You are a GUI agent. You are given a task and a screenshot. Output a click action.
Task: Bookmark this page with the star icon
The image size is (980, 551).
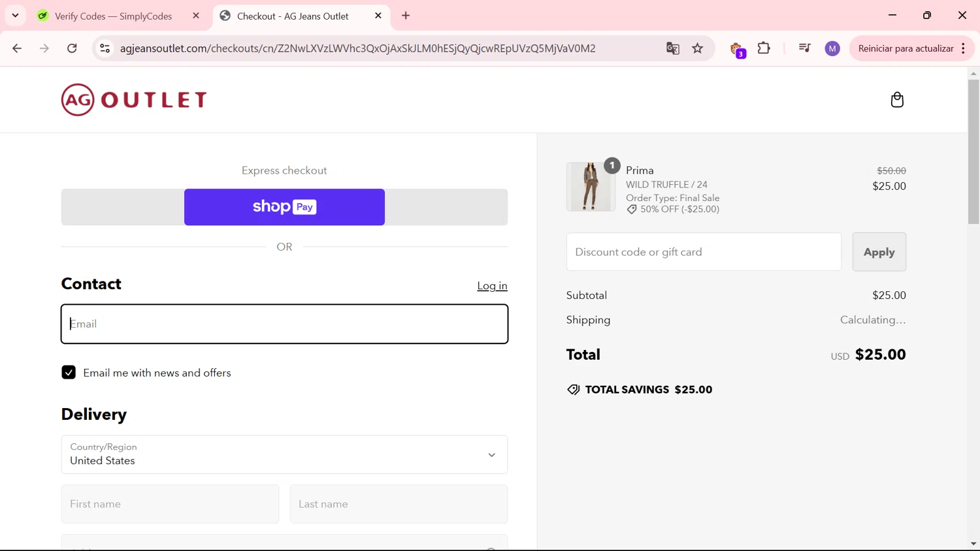pyautogui.click(x=698, y=48)
